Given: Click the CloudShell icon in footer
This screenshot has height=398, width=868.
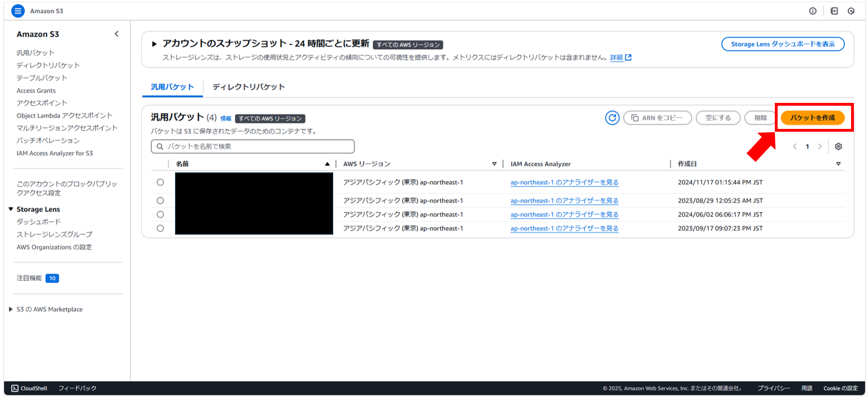Looking at the screenshot, I should 15,388.
